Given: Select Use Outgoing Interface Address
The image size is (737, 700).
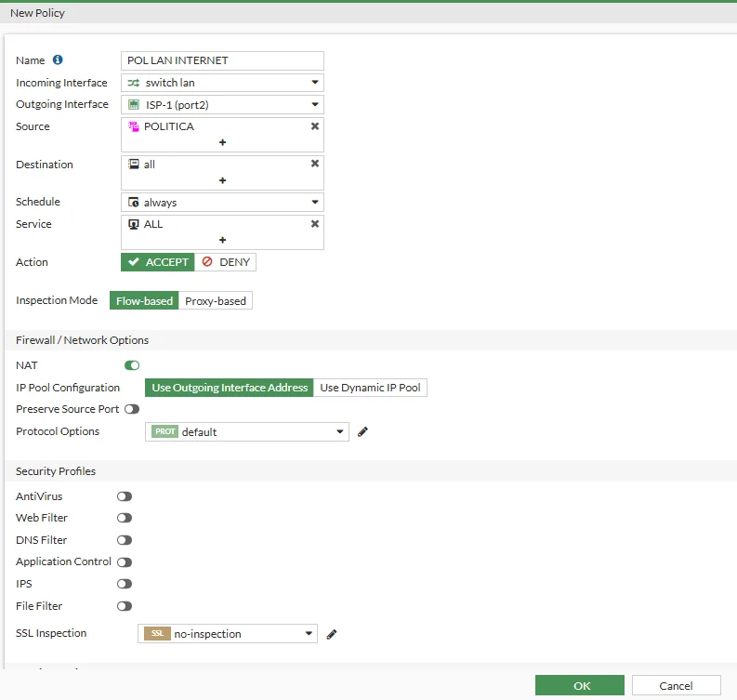Looking at the screenshot, I should (x=230, y=388).
